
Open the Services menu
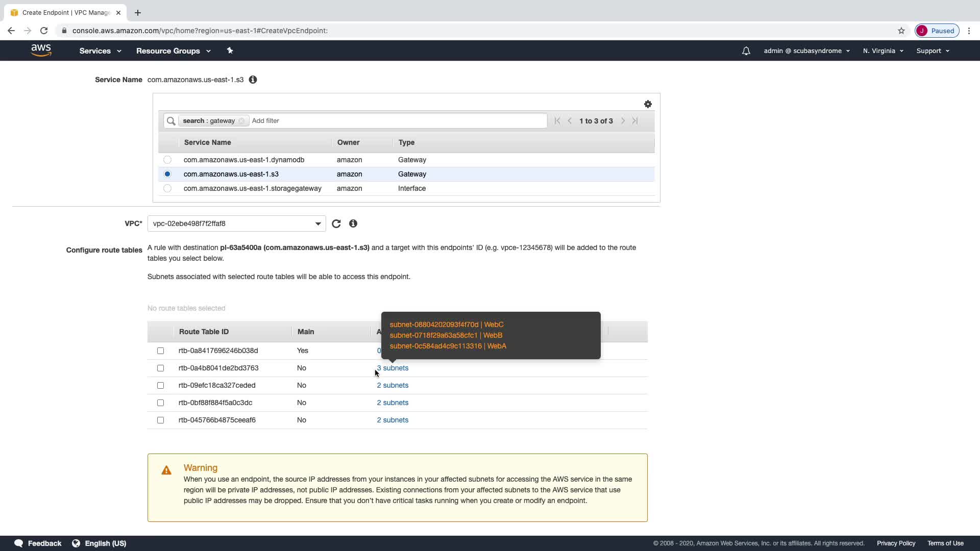pyautogui.click(x=100, y=51)
